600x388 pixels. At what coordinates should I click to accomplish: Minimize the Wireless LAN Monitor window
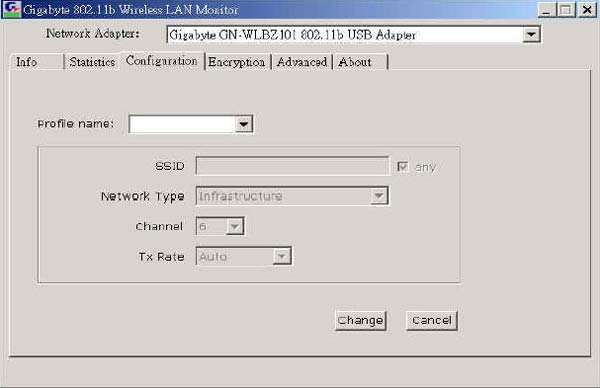(546, 10)
